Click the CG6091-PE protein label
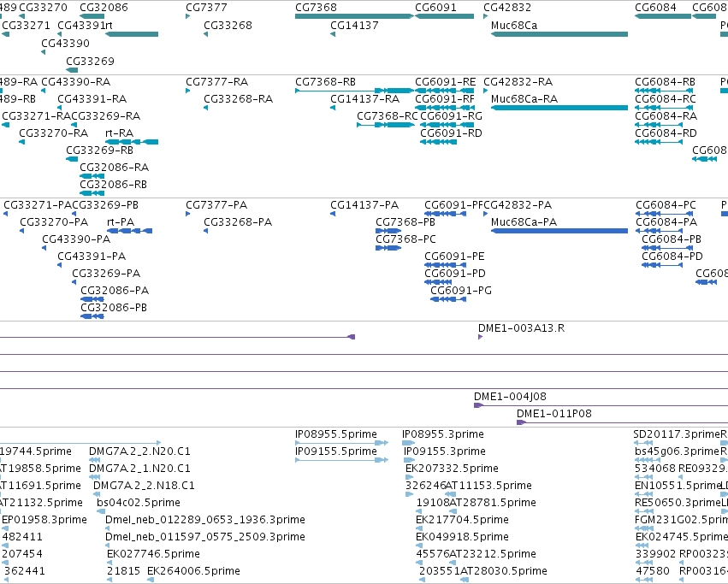728x584 pixels. pyautogui.click(x=454, y=257)
